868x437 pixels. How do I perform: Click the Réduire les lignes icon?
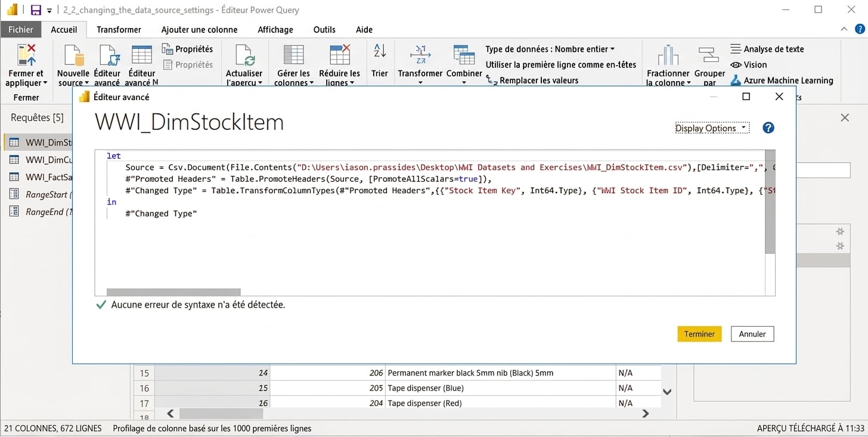340,55
